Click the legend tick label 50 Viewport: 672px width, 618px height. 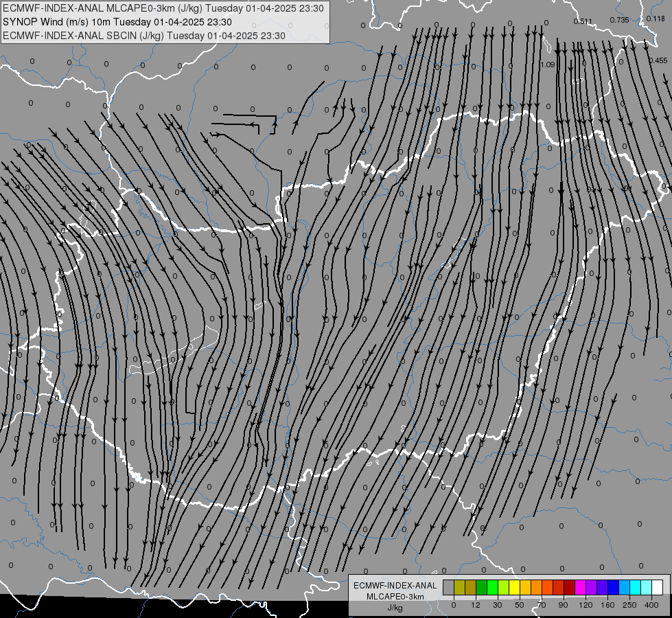520,605
